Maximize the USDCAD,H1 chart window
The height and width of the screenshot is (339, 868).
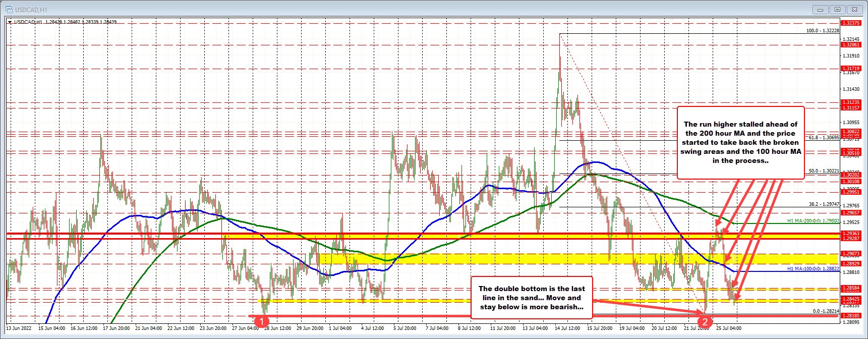click(838, 9)
